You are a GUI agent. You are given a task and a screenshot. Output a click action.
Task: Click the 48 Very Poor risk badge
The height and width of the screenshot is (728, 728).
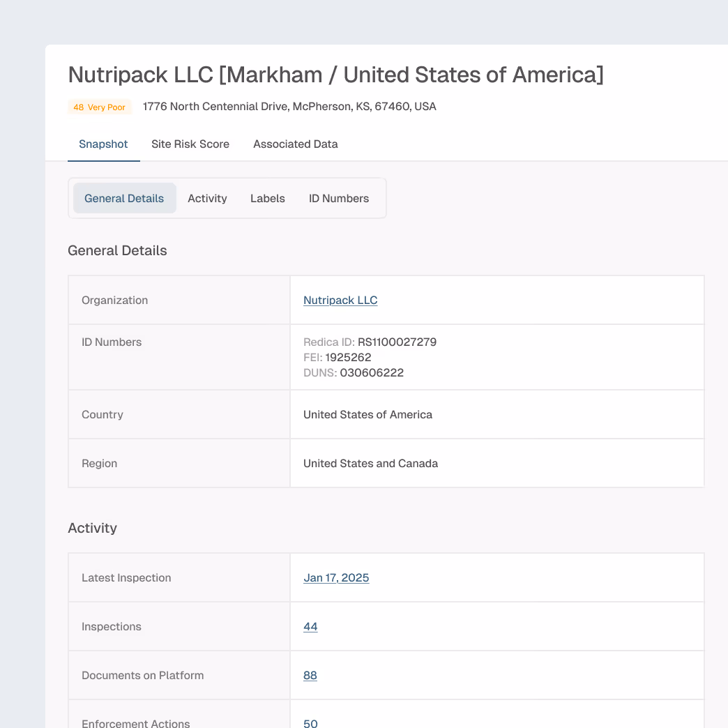tap(100, 107)
